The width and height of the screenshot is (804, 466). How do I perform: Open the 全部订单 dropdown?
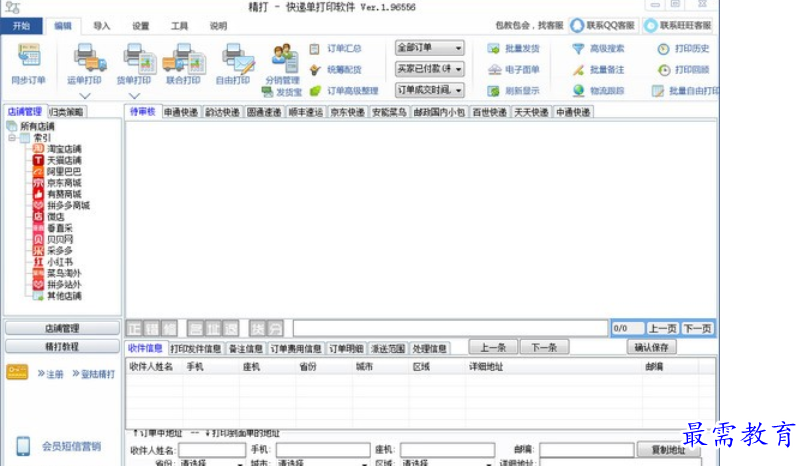pos(430,48)
